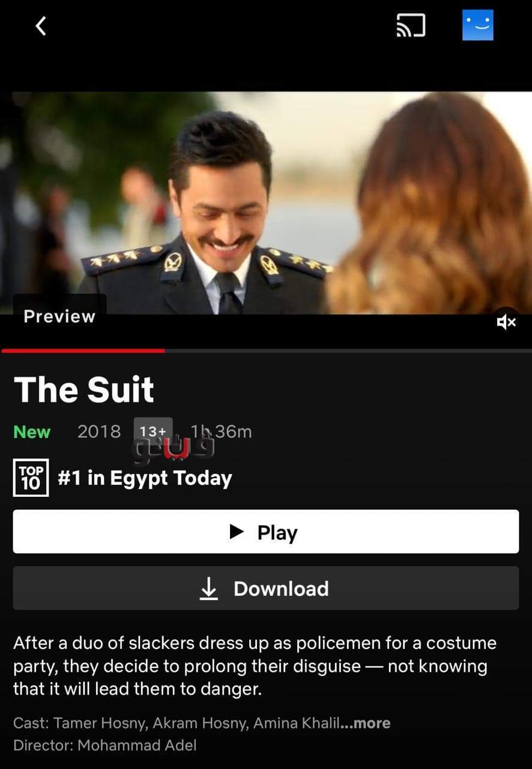The image size is (532, 769).
Task: Tap the 13+ maturity rating badge
Action: (153, 431)
